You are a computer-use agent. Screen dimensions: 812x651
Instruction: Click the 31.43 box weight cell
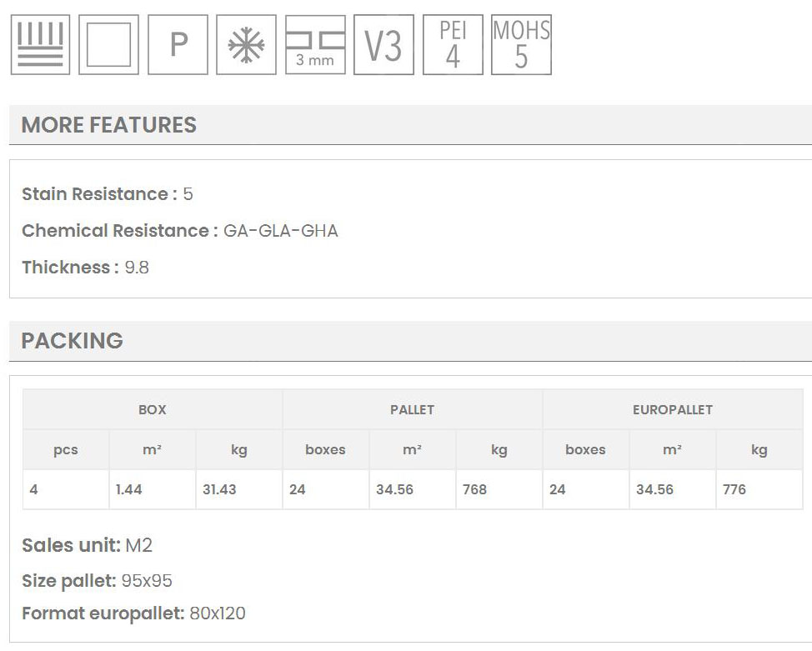coord(219,489)
